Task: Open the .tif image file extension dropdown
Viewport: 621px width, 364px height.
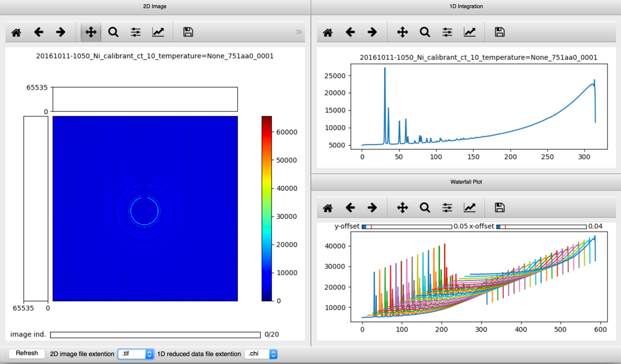Action: click(x=136, y=354)
